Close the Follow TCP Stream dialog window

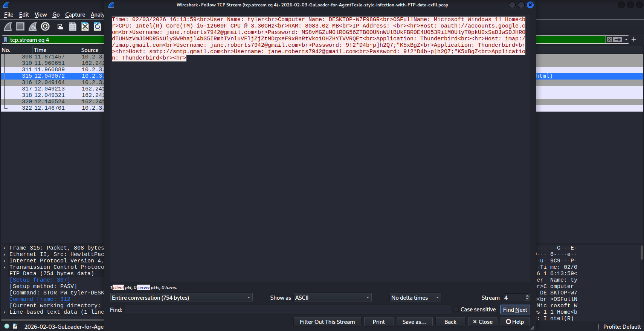click(530, 5)
